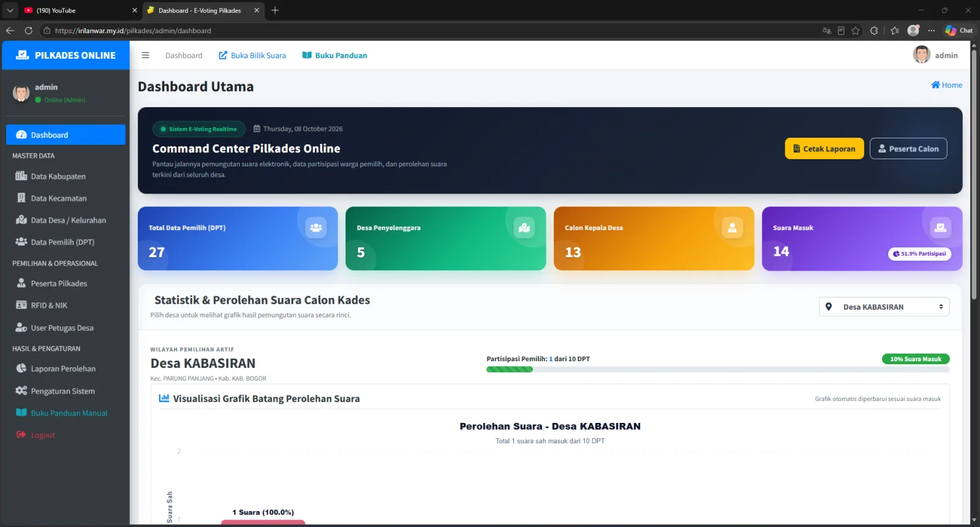
Task: Click the Partisipasi Pemilih progress bar
Action: pyautogui.click(x=718, y=370)
